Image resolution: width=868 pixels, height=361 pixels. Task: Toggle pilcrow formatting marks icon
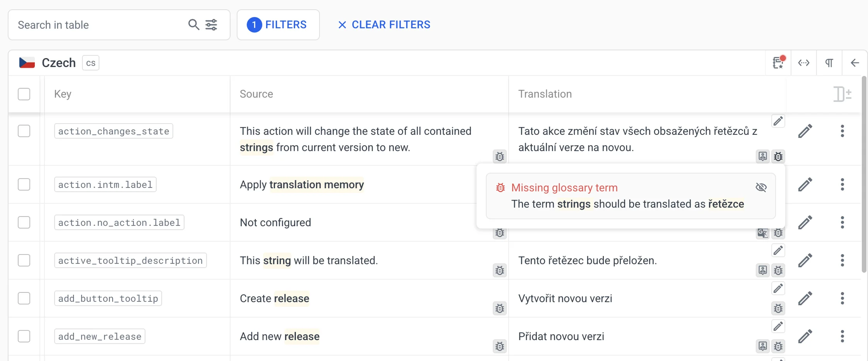tap(829, 63)
